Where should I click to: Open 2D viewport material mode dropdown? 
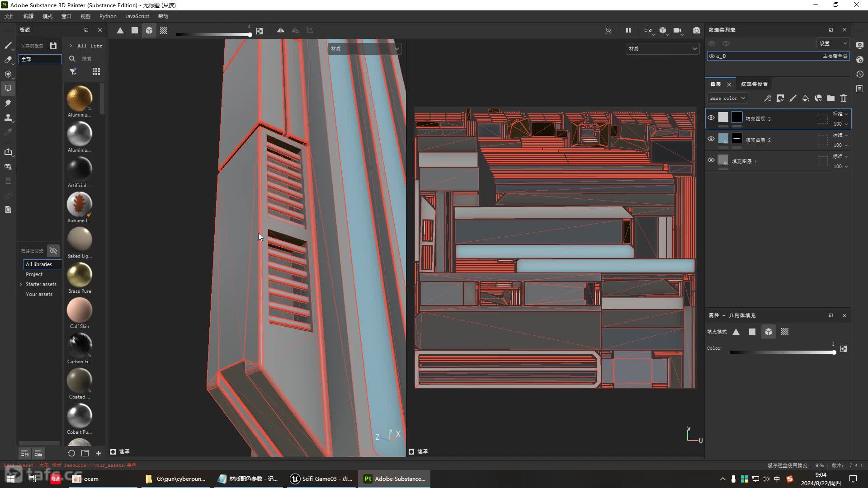(x=663, y=49)
